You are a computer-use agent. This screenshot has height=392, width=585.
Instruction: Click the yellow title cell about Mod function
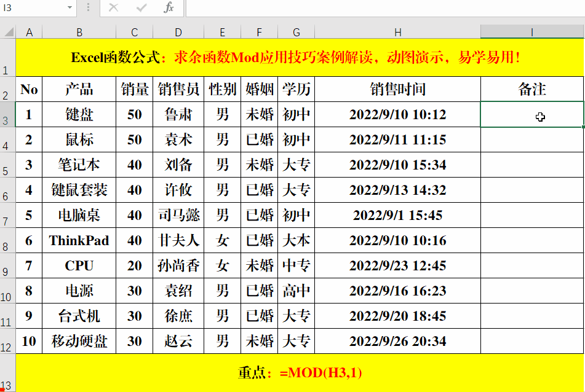click(300, 58)
